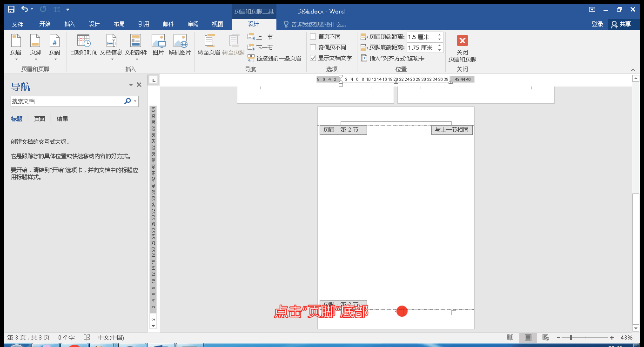
Task: Switch to the Review (审阅) tab
Action: tap(193, 24)
